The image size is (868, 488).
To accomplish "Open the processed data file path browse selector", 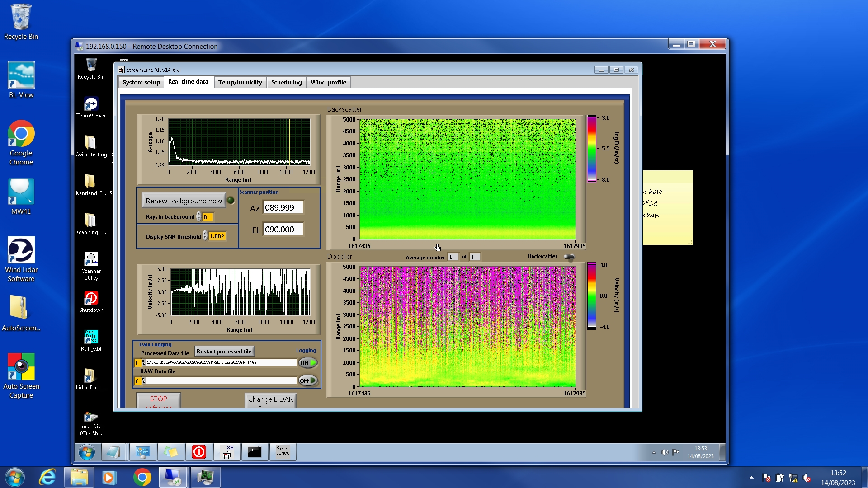I will click(144, 362).
